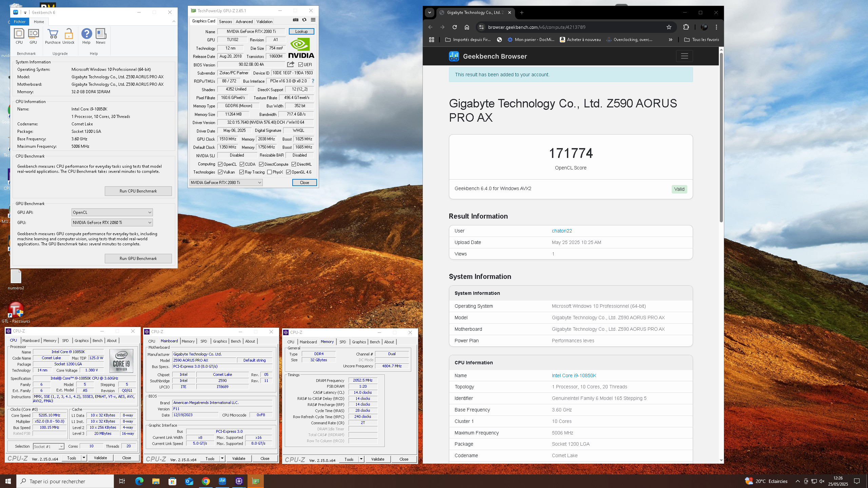Open the Fichier menu in Geekbench

click(x=20, y=22)
